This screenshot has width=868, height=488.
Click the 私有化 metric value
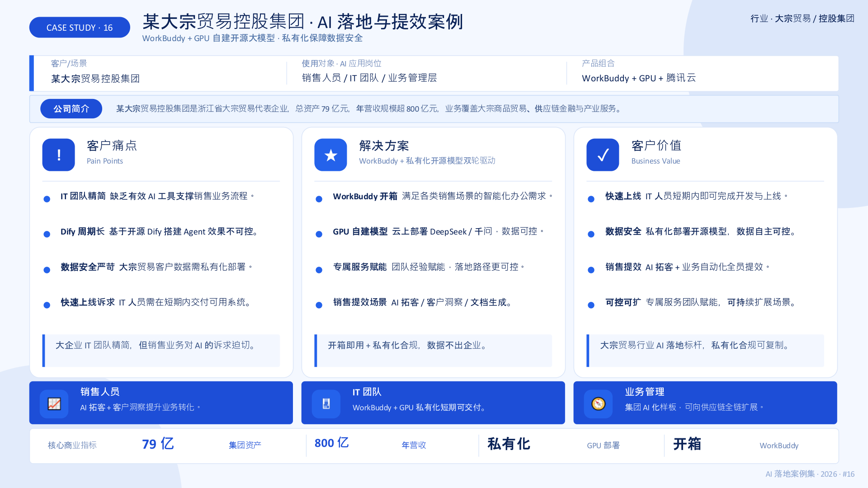509,444
